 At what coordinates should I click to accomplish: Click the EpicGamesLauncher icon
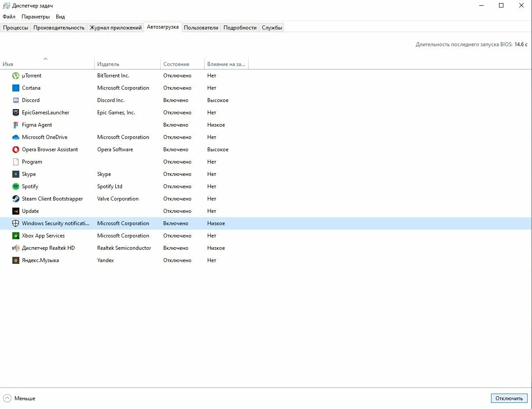tap(16, 113)
